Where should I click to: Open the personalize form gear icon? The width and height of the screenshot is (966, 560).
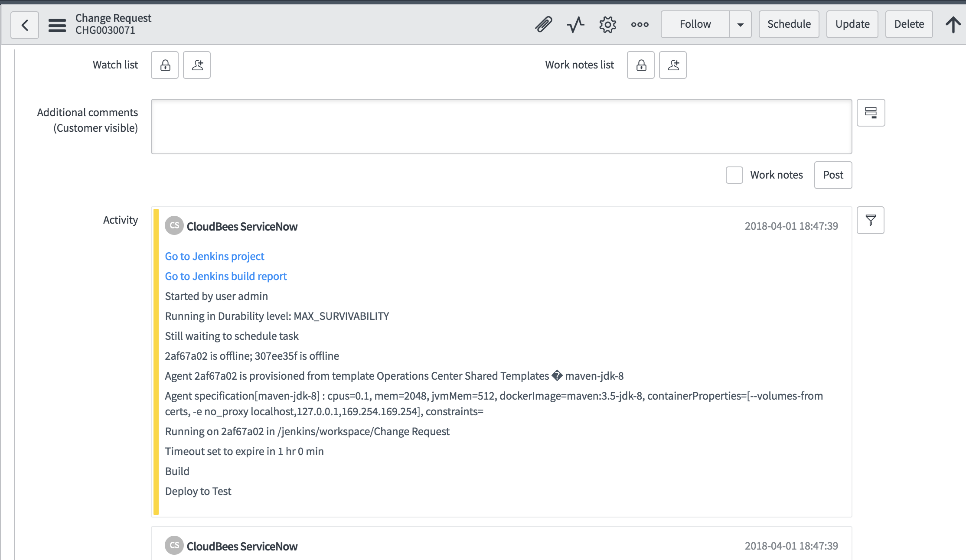tap(607, 25)
